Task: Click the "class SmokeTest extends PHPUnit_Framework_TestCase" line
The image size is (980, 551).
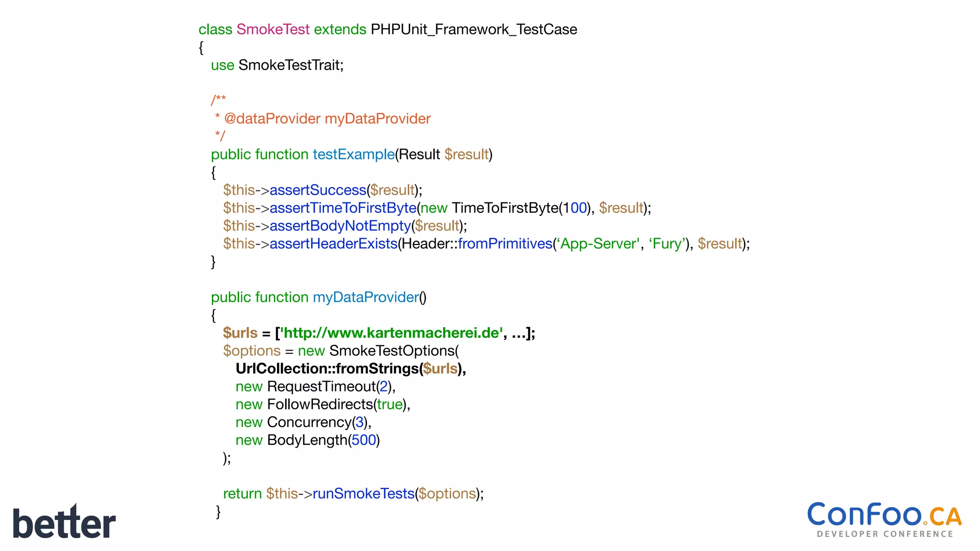Action: tap(388, 30)
